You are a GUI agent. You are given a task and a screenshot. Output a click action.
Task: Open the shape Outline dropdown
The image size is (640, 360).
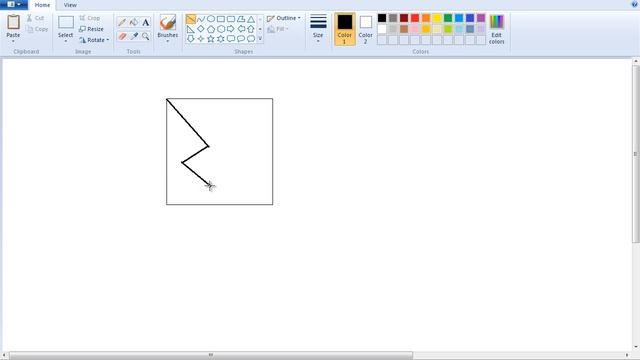284,18
